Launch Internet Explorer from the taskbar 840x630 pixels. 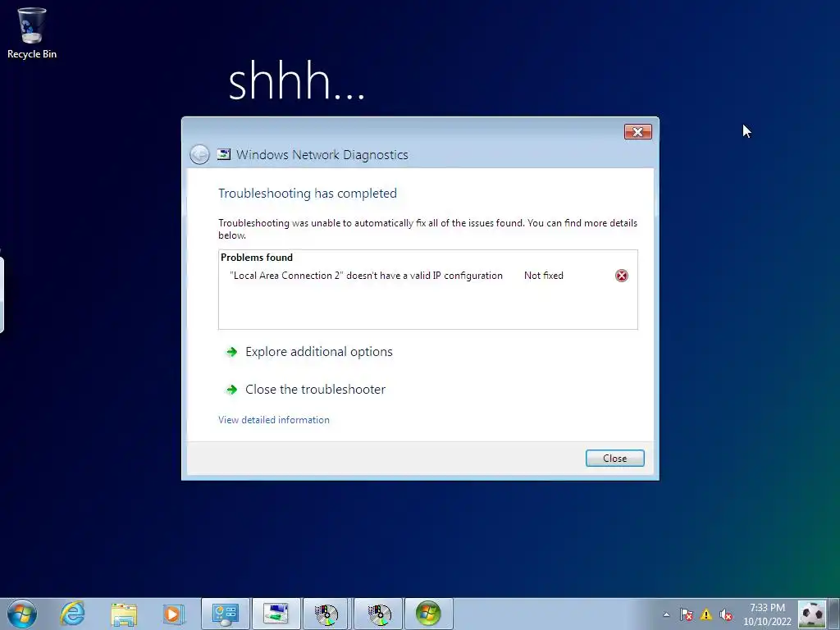pos(72,614)
